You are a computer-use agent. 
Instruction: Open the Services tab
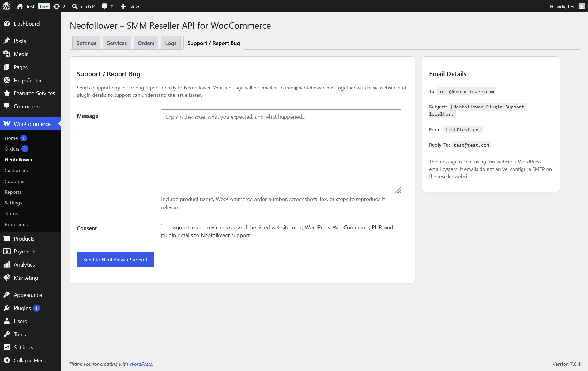click(x=117, y=43)
